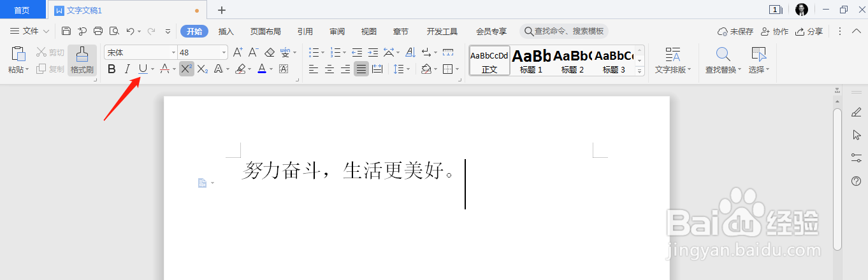This screenshot has height=280, width=868.
Task: Increase font size with A+ icon
Action: coord(238,52)
